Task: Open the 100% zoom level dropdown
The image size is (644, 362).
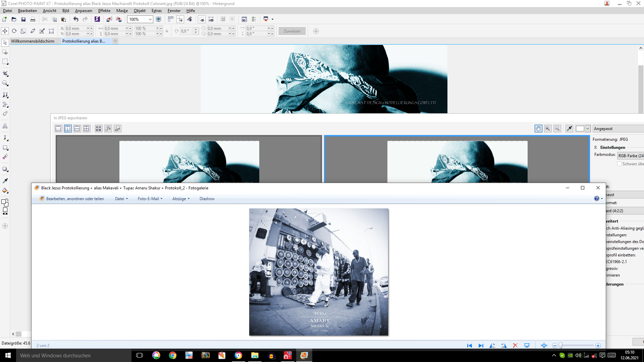Action: pos(150,19)
